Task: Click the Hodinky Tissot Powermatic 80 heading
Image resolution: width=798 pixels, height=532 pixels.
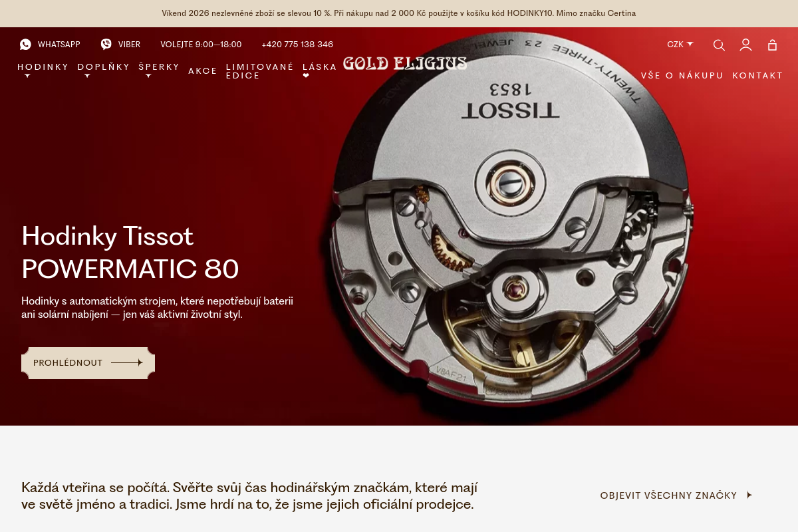Action: coord(130,253)
